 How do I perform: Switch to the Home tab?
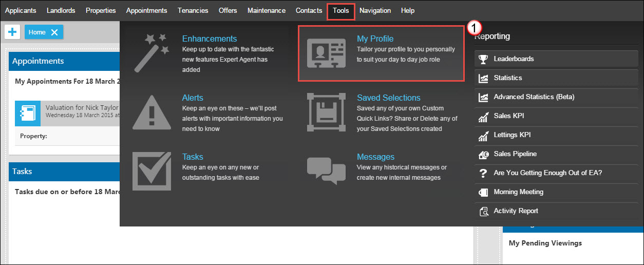[37, 32]
